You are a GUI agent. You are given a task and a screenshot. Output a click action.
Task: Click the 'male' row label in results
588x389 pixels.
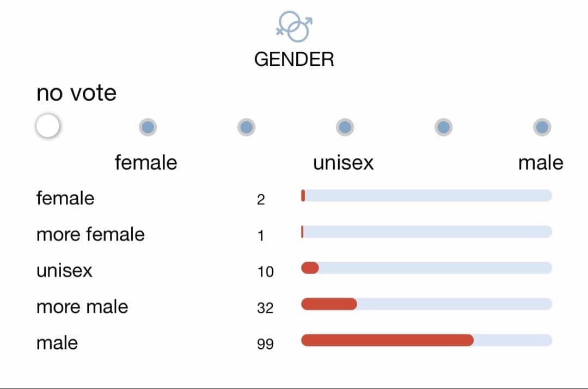pos(57,343)
